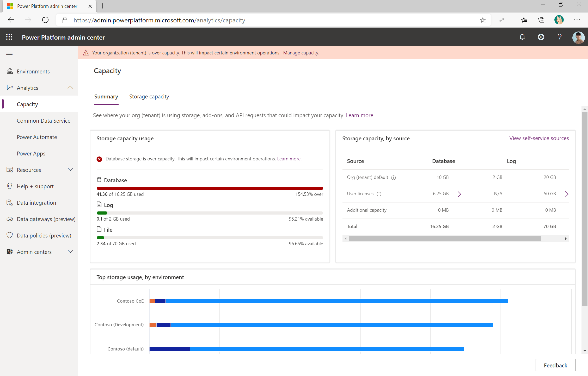Click the notification bell icon
The image size is (588, 376).
pos(522,37)
